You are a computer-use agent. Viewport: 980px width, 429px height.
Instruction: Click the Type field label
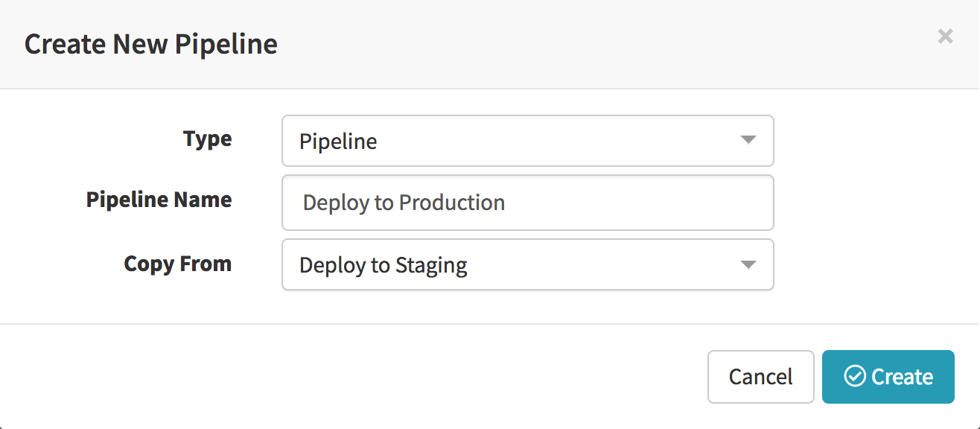pos(207,139)
